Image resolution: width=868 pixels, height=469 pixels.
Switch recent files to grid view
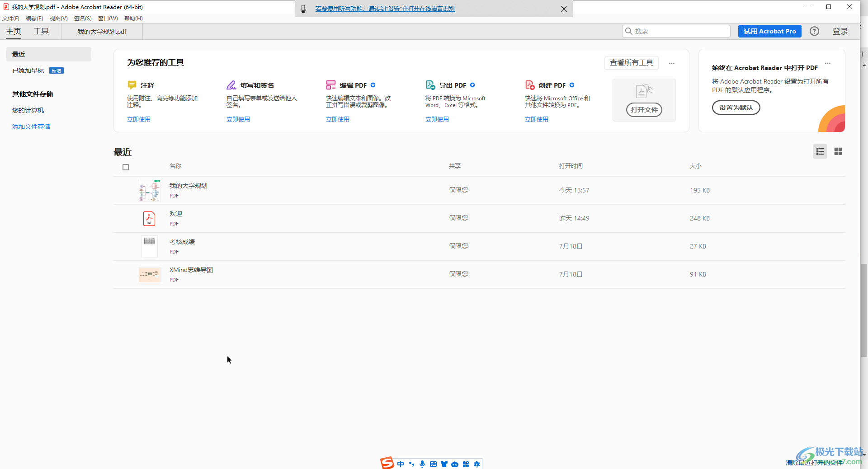click(x=838, y=151)
